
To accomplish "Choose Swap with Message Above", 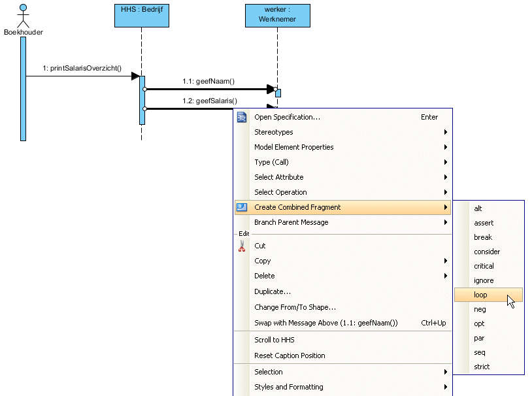I will click(x=325, y=323).
